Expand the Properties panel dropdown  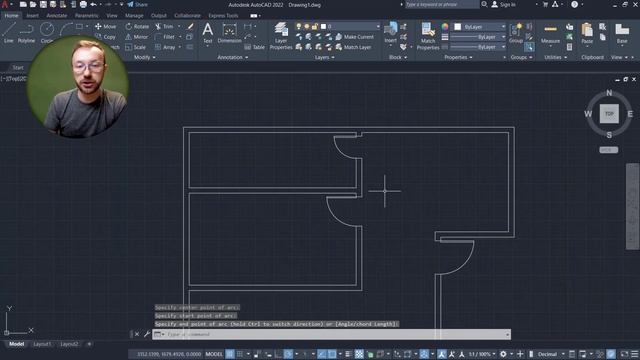tap(458, 58)
